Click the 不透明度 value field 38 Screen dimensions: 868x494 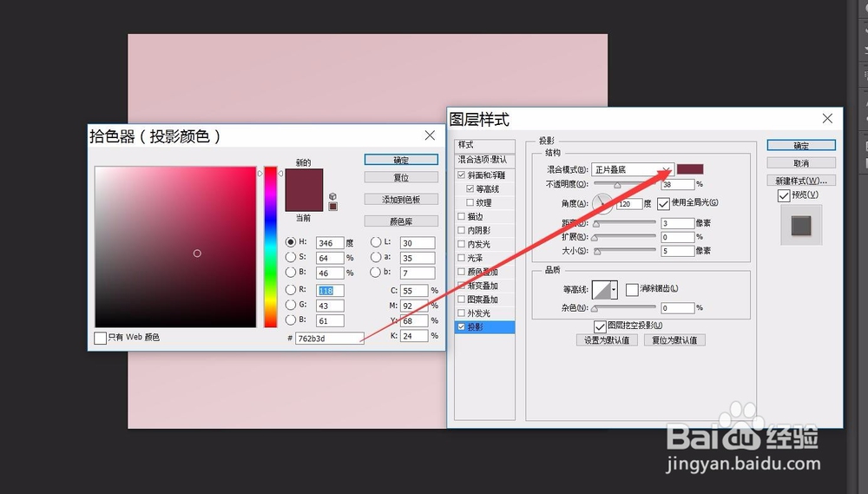[x=678, y=184]
